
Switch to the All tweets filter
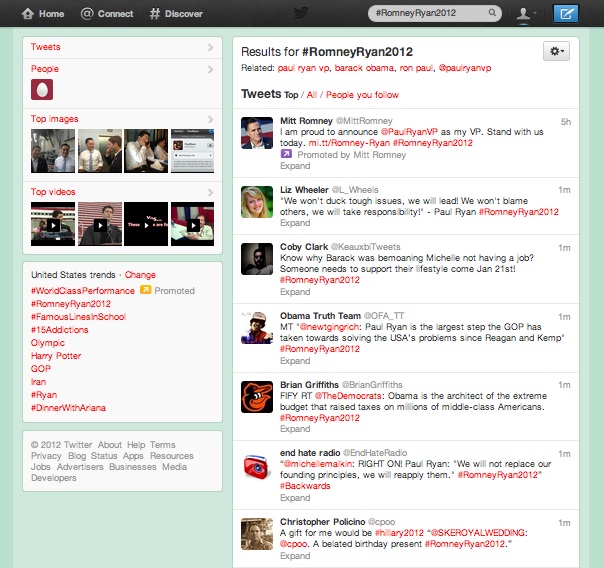[312, 95]
